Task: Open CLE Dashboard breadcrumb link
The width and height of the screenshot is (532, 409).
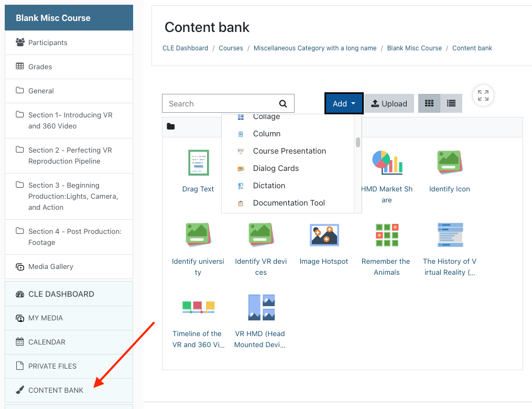Action: tap(185, 48)
